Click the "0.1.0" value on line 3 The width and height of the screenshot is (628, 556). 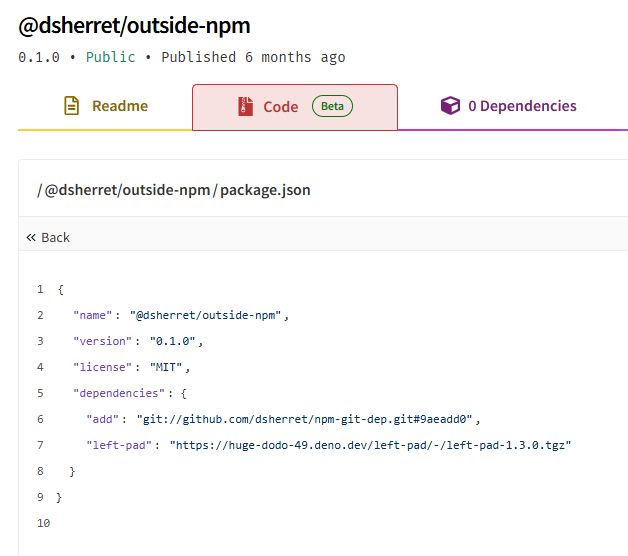(173, 341)
